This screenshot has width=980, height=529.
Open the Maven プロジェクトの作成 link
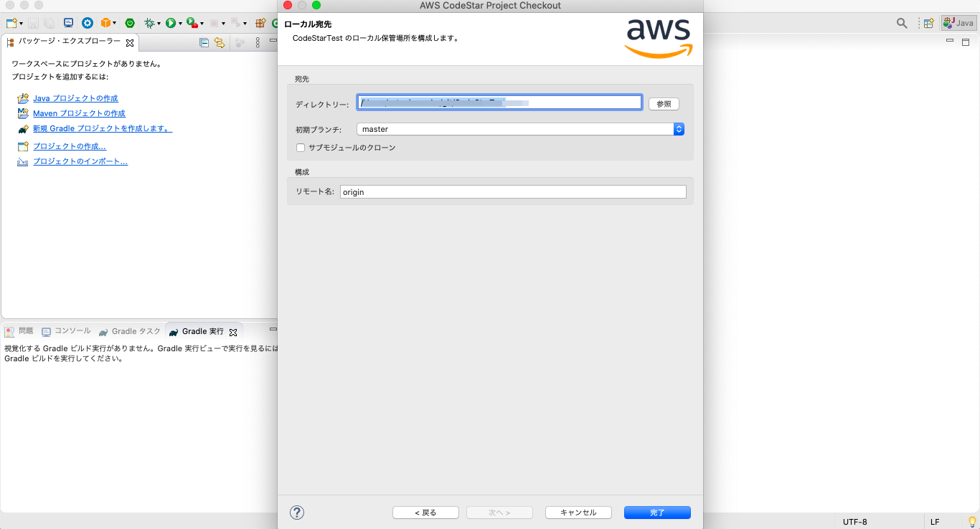79,113
